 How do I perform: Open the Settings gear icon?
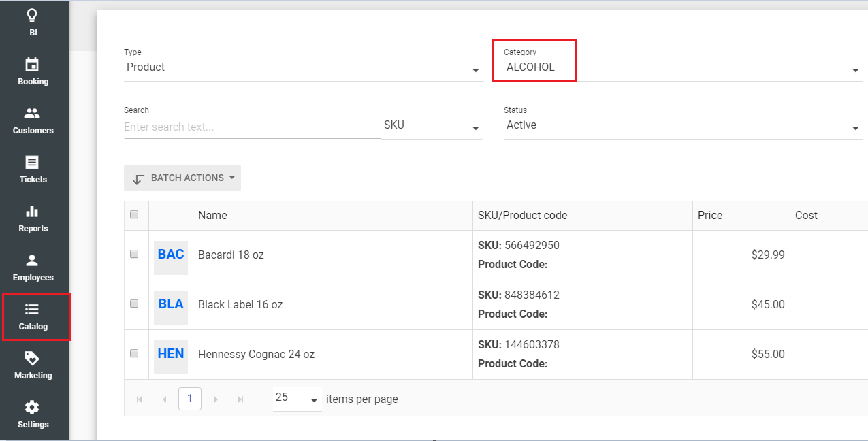[32, 408]
